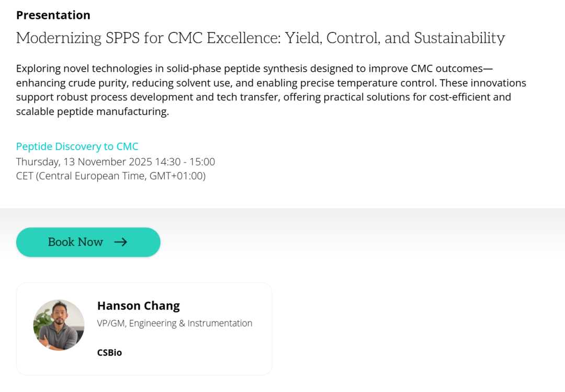Click the VP/GM, Engineering & Instrumentation job title
Image resolution: width=565 pixels, height=392 pixels.
(175, 323)
